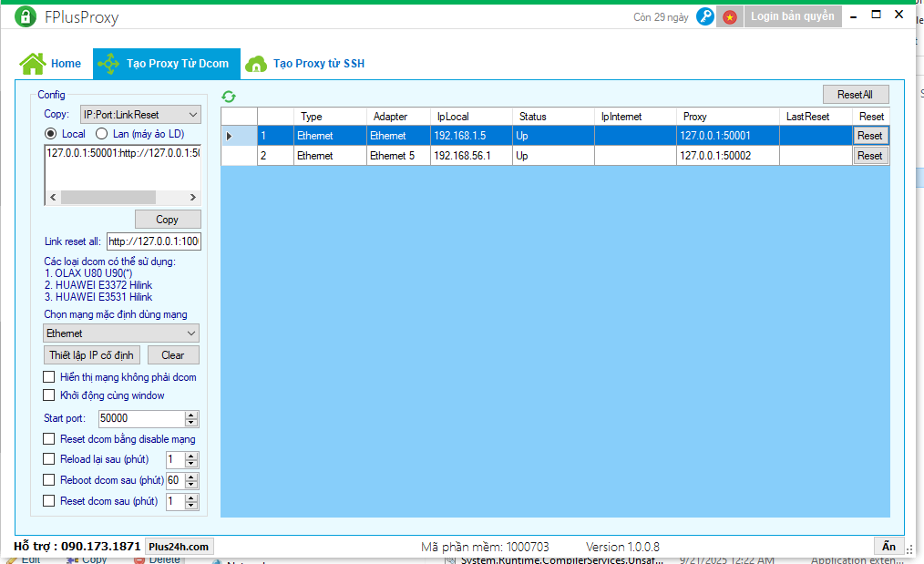The image size is (924, 564).
Task: Click the Start port 50000 field
Action: (x=142, y=418)
